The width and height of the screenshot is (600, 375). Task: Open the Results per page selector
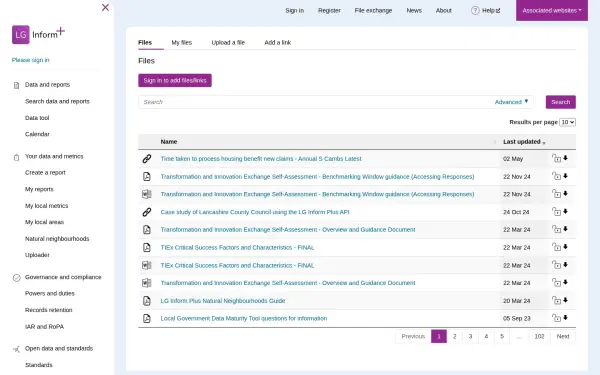click(567, 122)
